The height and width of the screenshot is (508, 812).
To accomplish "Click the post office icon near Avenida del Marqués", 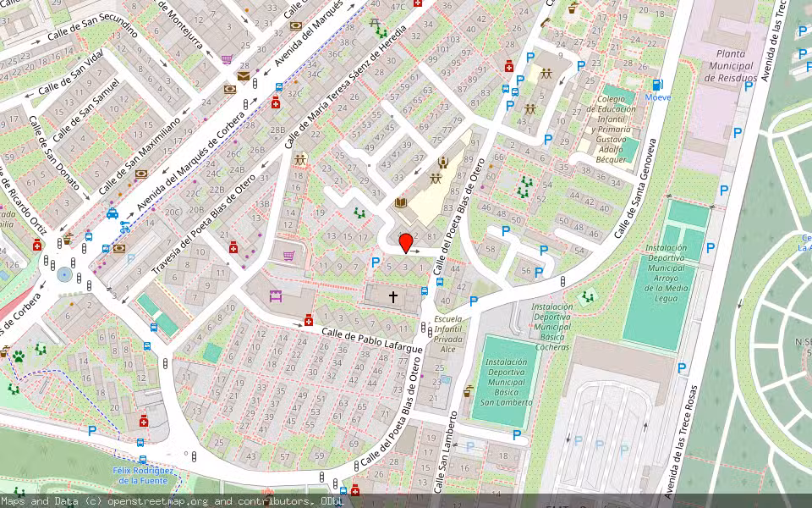I will tap(243, 76).
